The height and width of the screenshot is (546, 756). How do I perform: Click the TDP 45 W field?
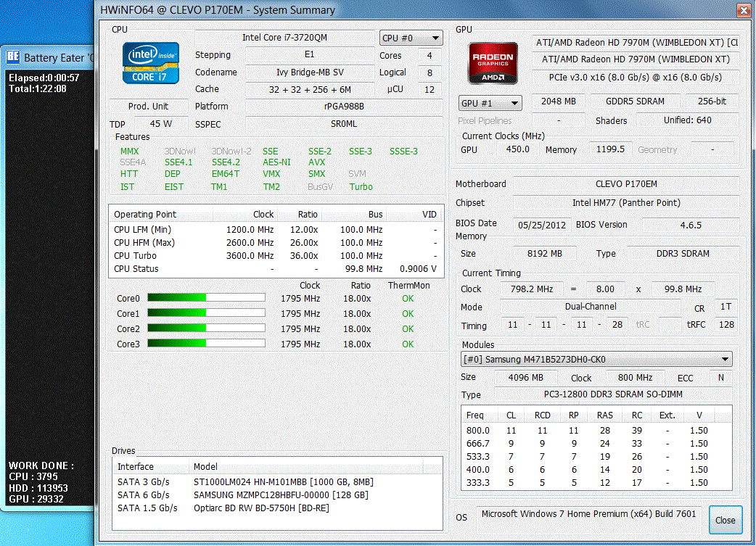pyautogui.click(x=161, y=124)
